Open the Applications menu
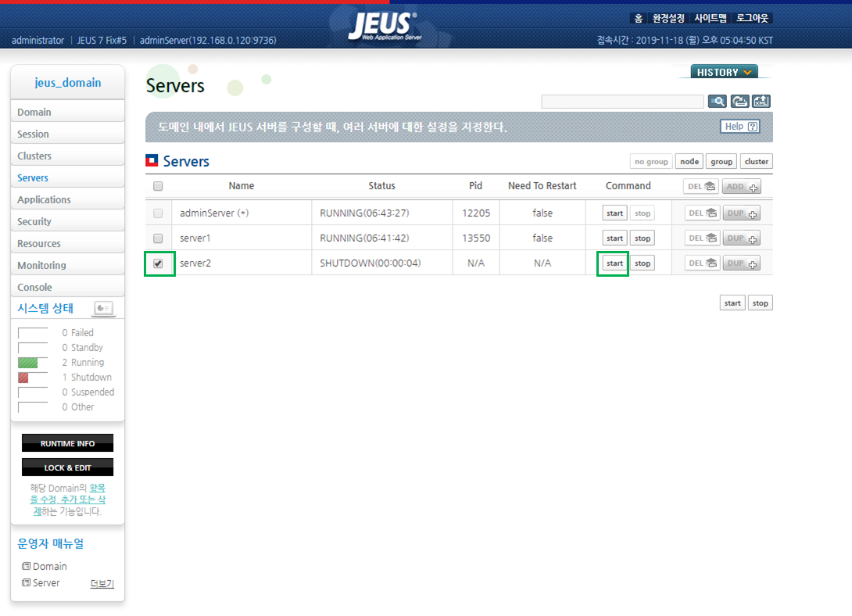Viewport: 852px width, 616px height. 67,199
